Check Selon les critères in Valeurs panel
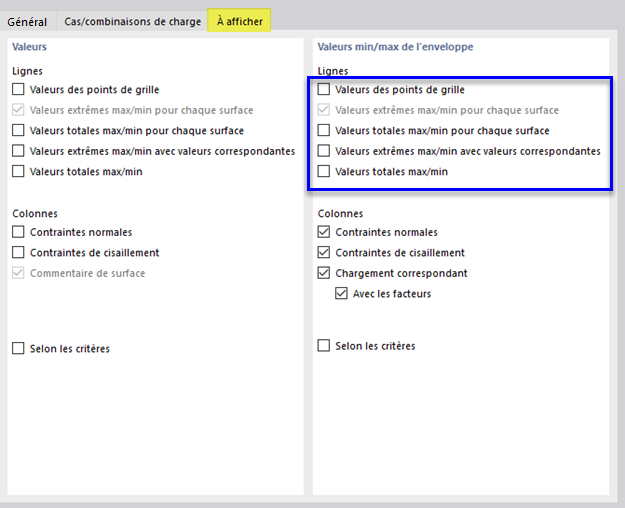The image size is (625, 508). coord(18,348)
